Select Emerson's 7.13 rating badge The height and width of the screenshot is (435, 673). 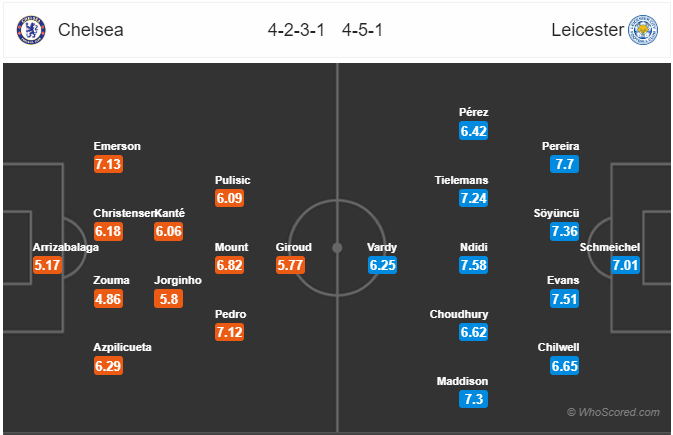[108, 164]
